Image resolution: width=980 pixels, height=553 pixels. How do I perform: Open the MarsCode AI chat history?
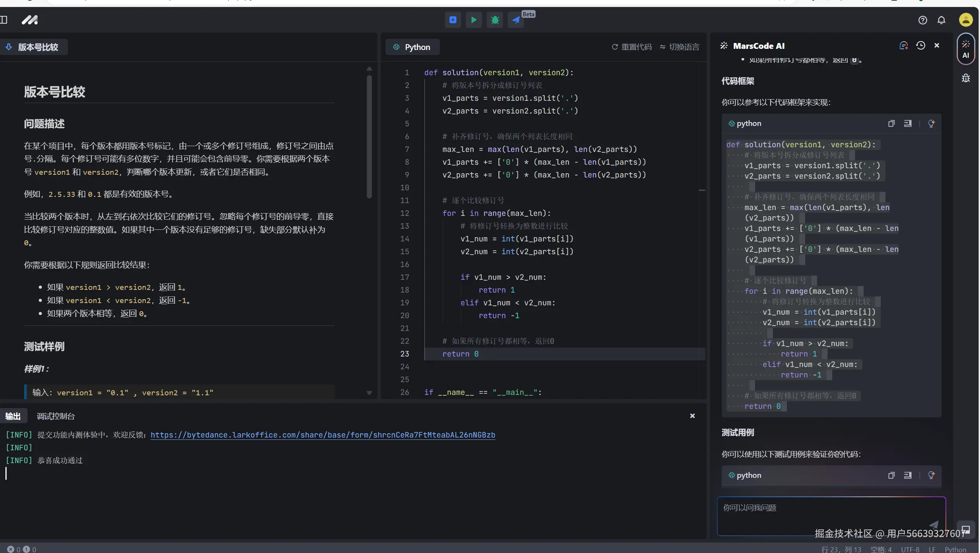point(920,46)
